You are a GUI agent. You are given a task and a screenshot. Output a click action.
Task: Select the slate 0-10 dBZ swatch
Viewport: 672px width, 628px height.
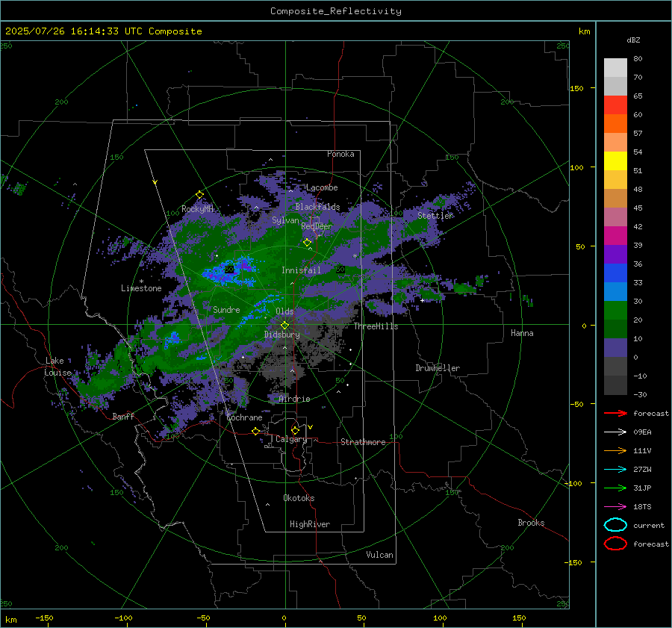point(615,348)
